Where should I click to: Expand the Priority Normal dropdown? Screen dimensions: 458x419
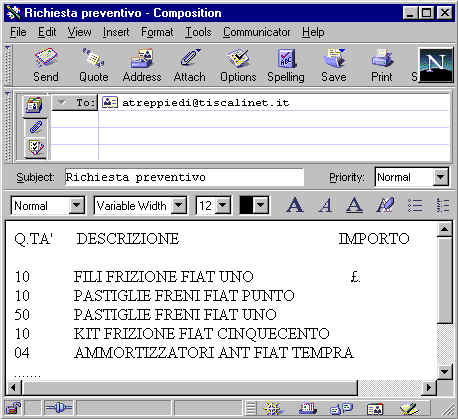tap(440, 177)
